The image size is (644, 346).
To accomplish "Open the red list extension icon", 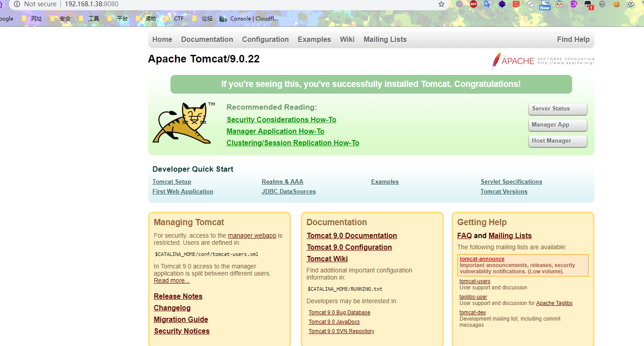I will (x=516, y=4).
